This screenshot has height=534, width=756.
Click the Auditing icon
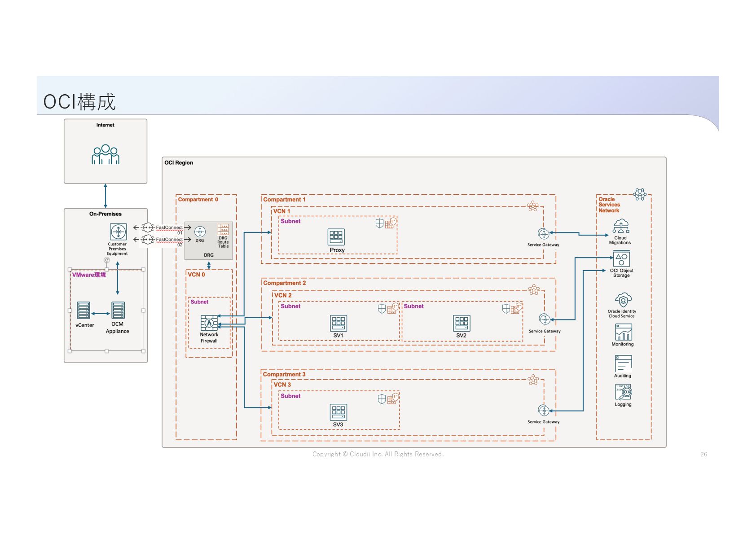pyautogui.click(x=624, y=363)
